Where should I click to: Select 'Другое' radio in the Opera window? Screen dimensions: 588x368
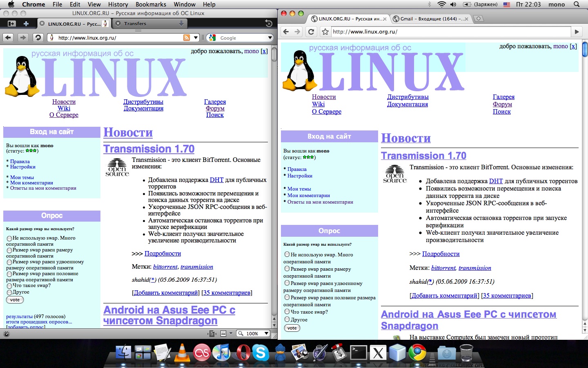click(x=9, y=292)
